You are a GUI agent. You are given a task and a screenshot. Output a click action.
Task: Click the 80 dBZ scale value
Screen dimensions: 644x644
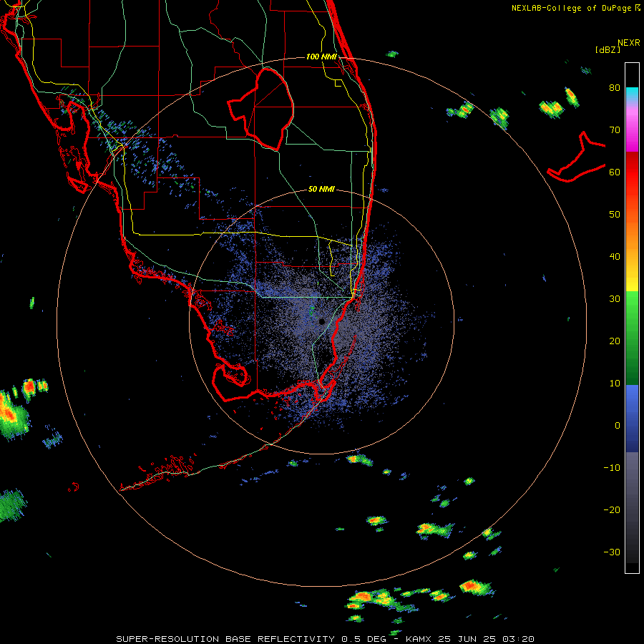coord(615,88)
